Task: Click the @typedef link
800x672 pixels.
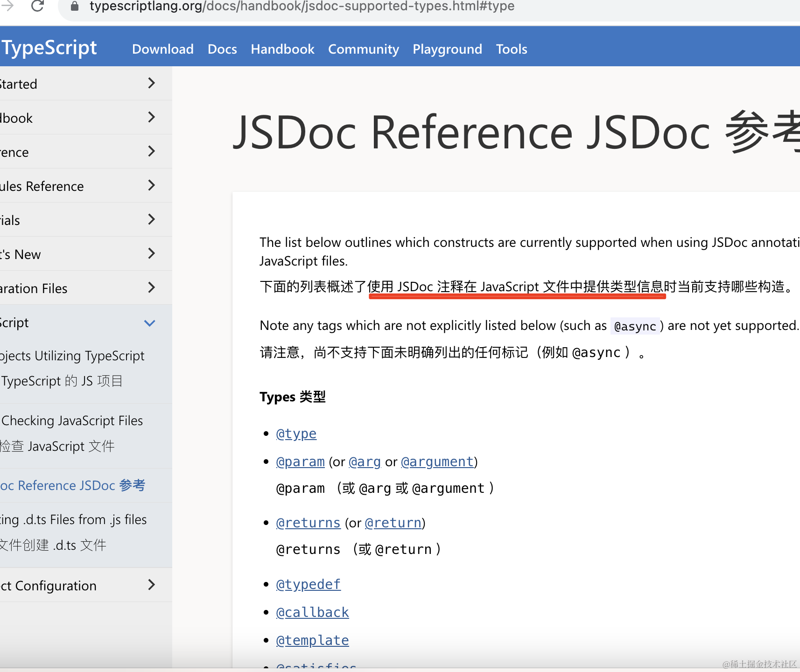Action: point(308,584)
